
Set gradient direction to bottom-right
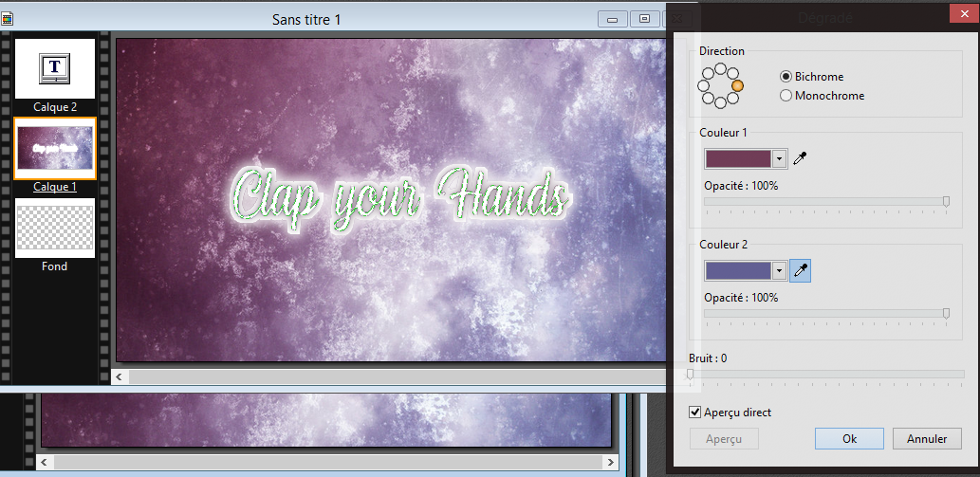(732, 98)
